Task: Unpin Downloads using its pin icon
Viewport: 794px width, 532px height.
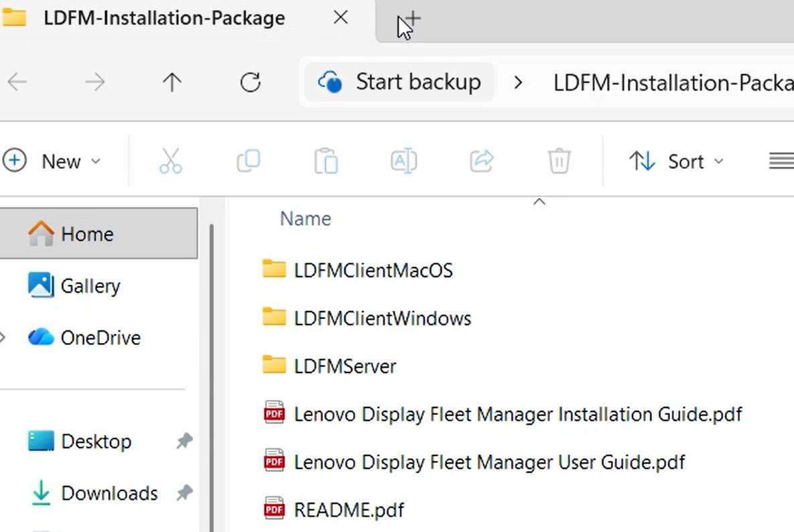Action: pos(184,492)
